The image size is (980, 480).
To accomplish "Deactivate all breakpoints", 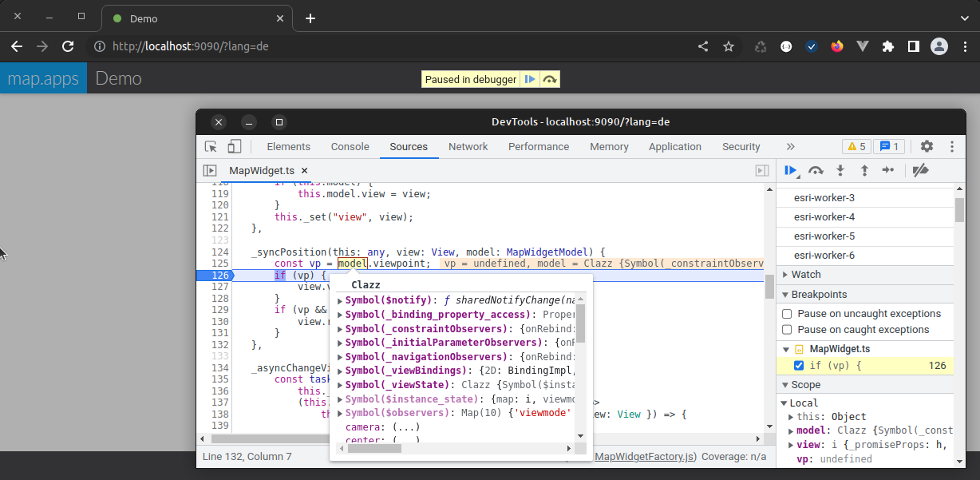I will tap(919, 170).
